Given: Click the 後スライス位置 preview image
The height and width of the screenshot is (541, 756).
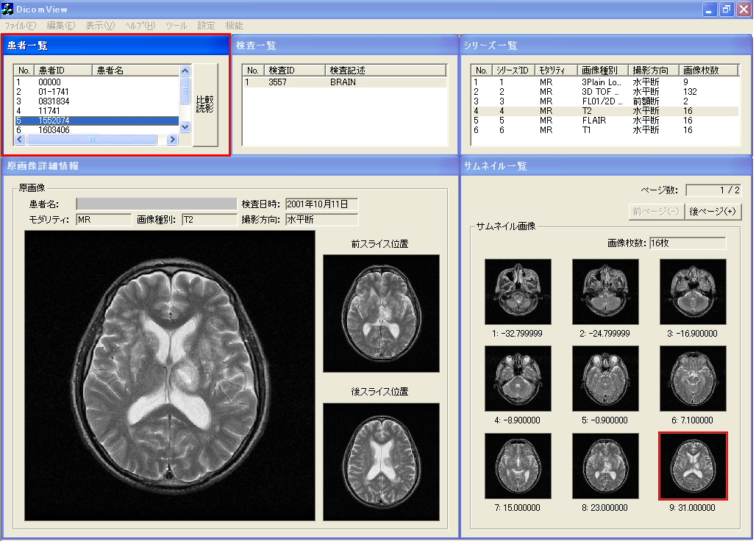Looking at the screenshot, I should tap(381, 461).
